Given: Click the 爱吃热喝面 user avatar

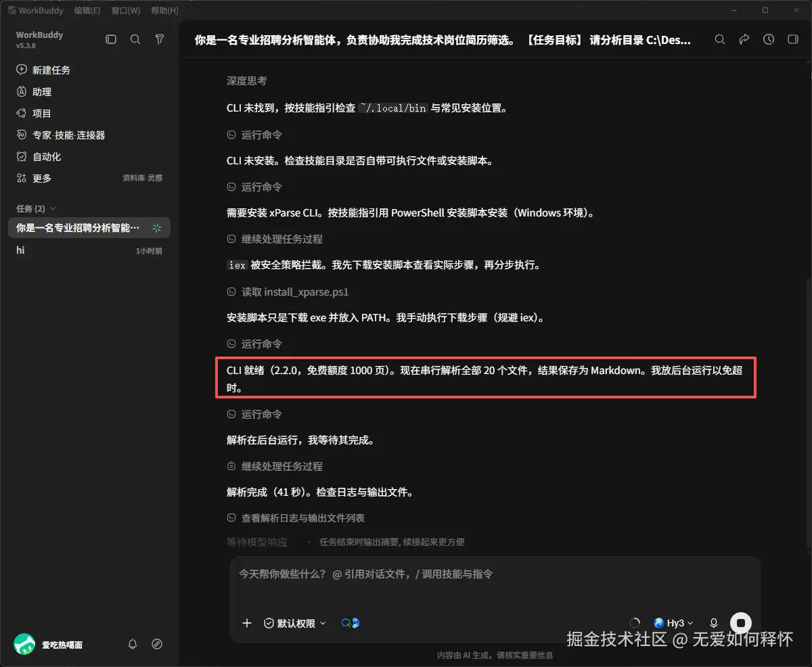Looking at the screenshot, I should [25, 644].
